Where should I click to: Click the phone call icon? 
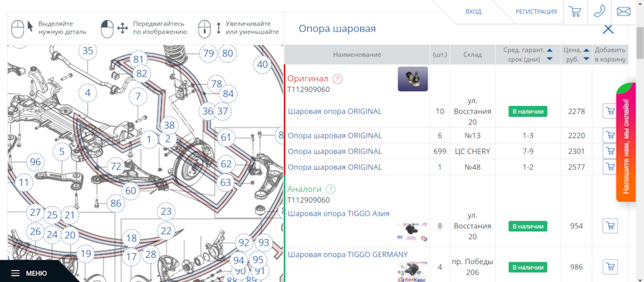tap(599, 11)
